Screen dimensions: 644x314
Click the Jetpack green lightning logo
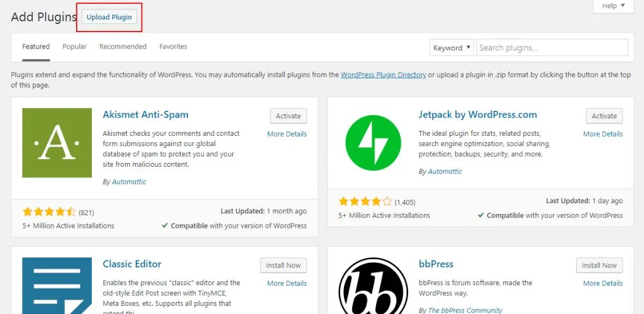click(374, 143)
